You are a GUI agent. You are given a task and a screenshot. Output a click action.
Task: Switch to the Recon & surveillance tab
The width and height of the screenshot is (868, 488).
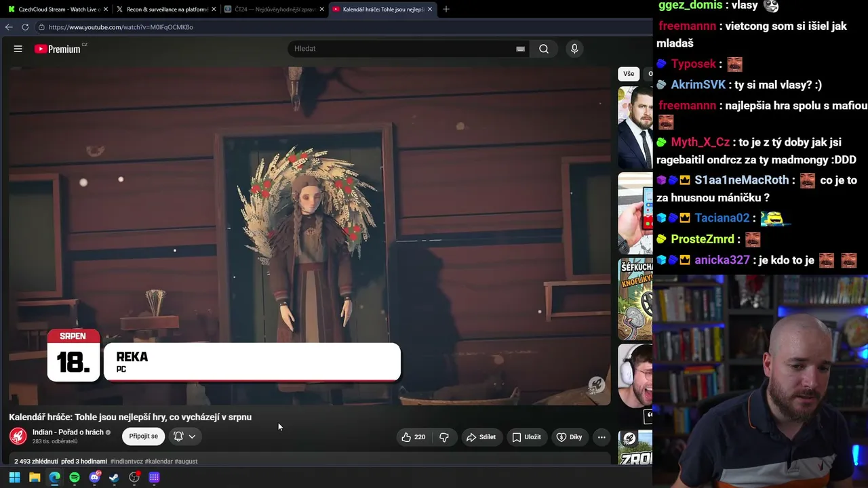[164, 9]
